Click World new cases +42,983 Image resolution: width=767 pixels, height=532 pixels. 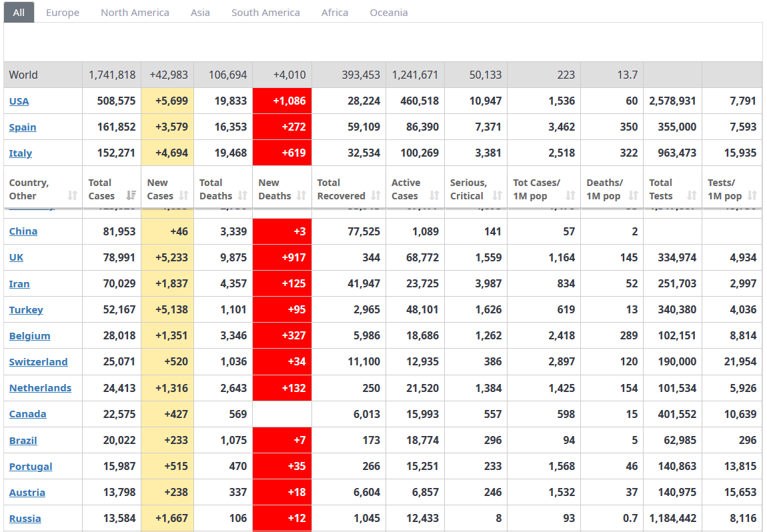(169, 75)
